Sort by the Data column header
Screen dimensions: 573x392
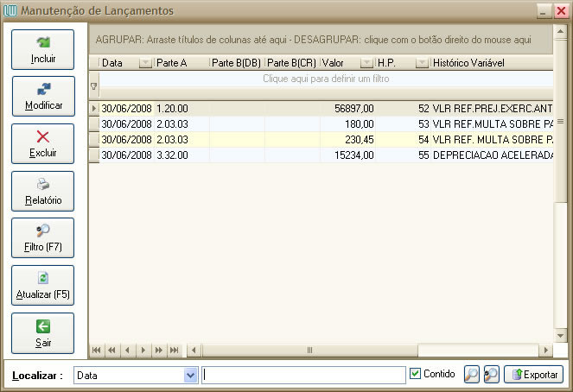119,63
